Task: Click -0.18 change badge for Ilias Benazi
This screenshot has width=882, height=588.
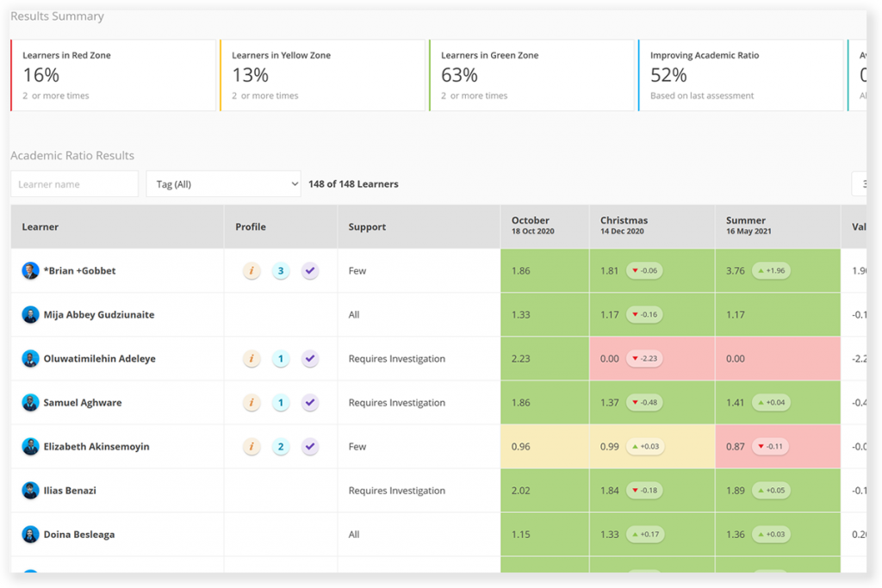Action: 644,491
